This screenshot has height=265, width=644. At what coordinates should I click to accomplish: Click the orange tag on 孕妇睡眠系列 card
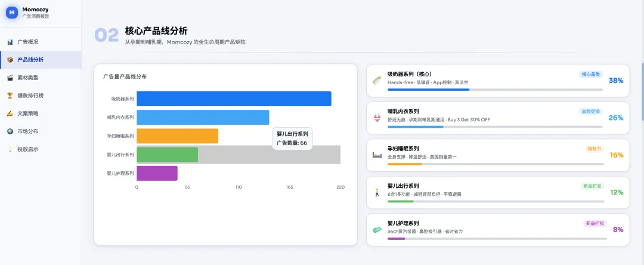(x=595, y=149)
